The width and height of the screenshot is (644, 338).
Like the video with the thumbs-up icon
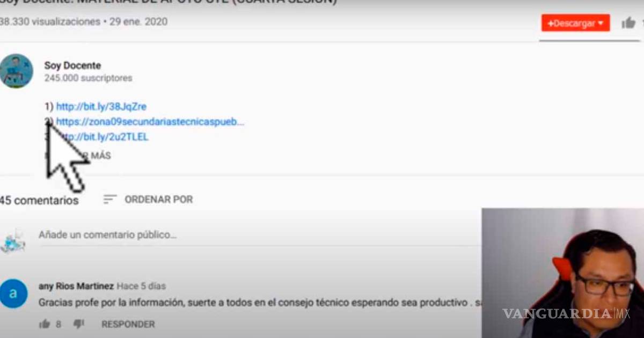coord(628,23)
